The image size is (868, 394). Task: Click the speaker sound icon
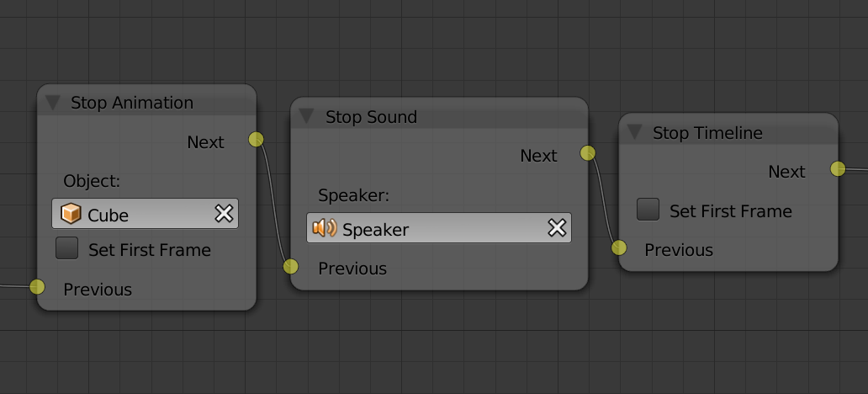[325, 228]
